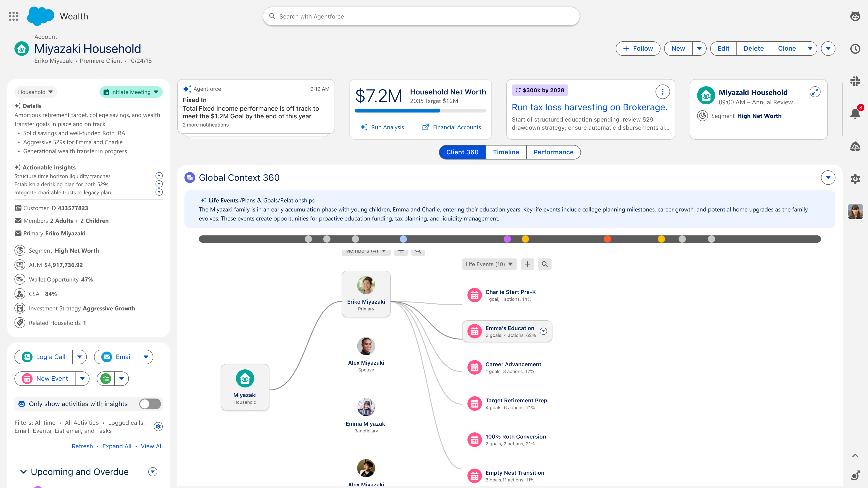Expand the Life Events (10) dropdown

pos(489,264)
